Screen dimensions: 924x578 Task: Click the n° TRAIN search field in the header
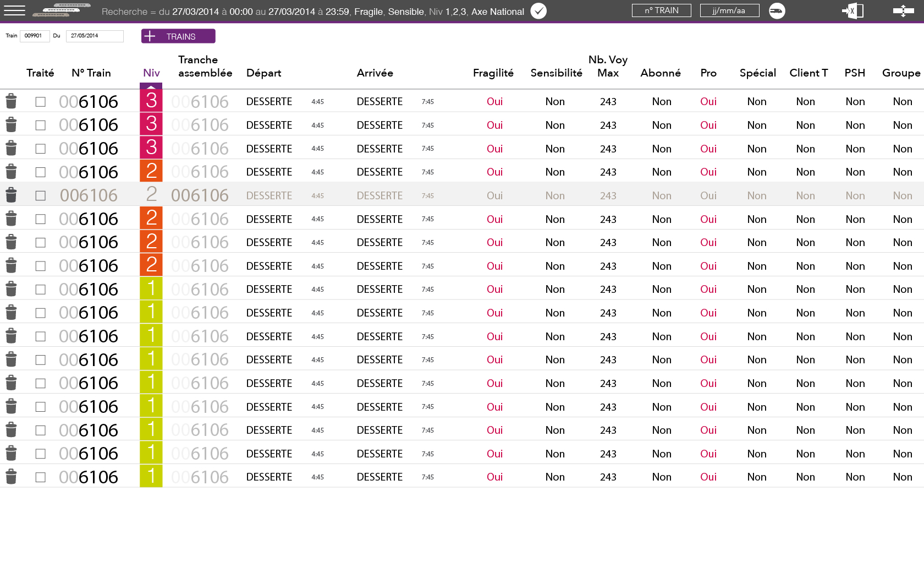[x=661, y=10]
